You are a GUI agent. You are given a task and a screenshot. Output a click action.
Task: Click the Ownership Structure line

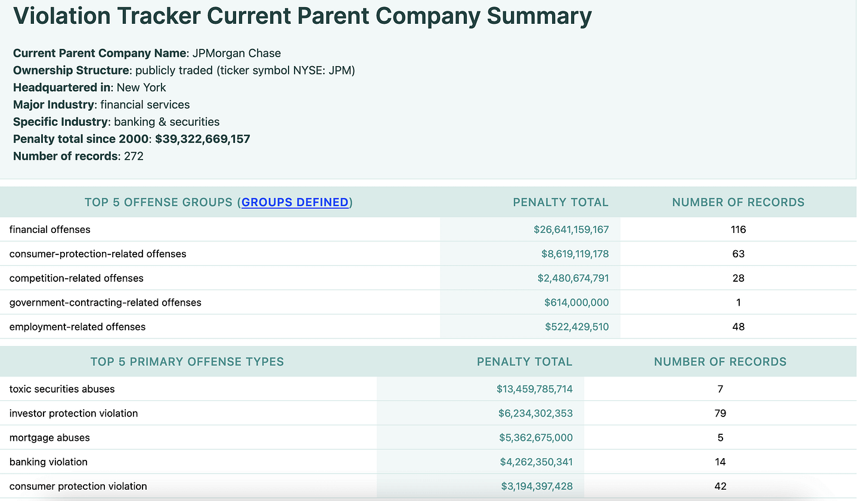184,70
